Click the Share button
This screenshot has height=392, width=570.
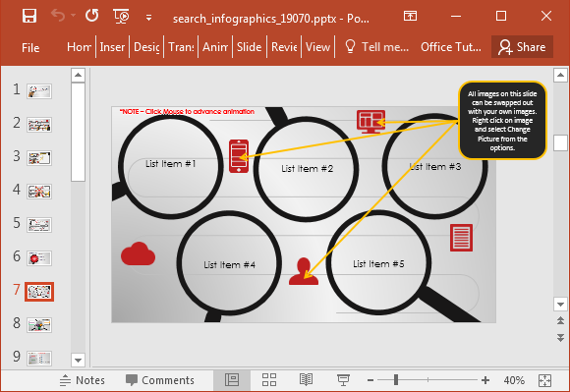point(522,47)
